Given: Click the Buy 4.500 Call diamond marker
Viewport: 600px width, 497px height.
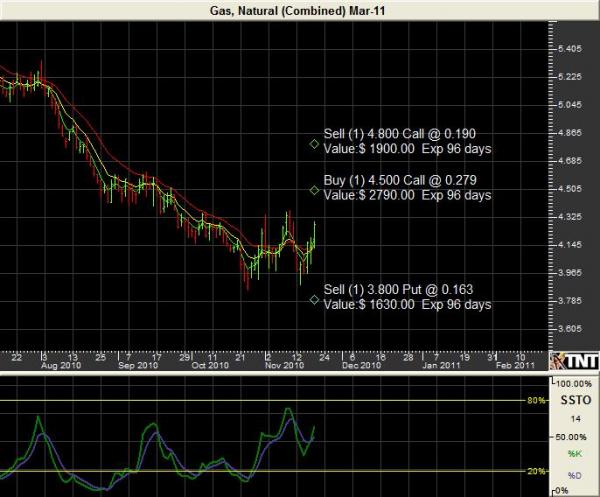Looking at the screenshot, I should point(314,190).
